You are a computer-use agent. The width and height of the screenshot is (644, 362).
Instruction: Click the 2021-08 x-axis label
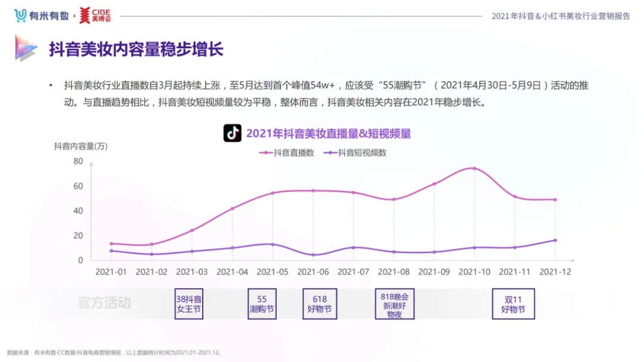click(394, 272)
